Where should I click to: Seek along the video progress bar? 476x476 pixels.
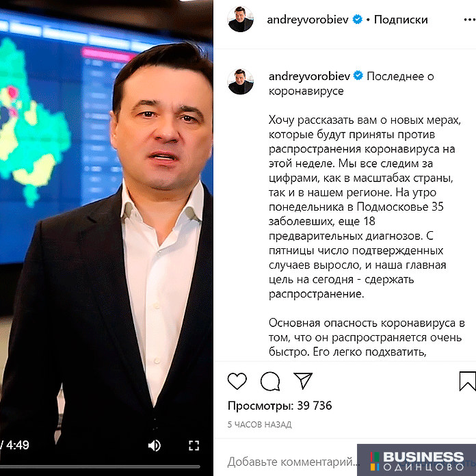coord(100,466)
